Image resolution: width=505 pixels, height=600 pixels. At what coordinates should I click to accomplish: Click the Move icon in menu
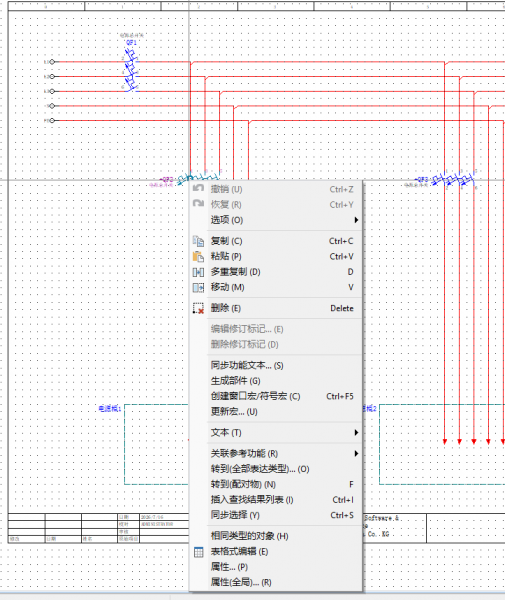198,287
